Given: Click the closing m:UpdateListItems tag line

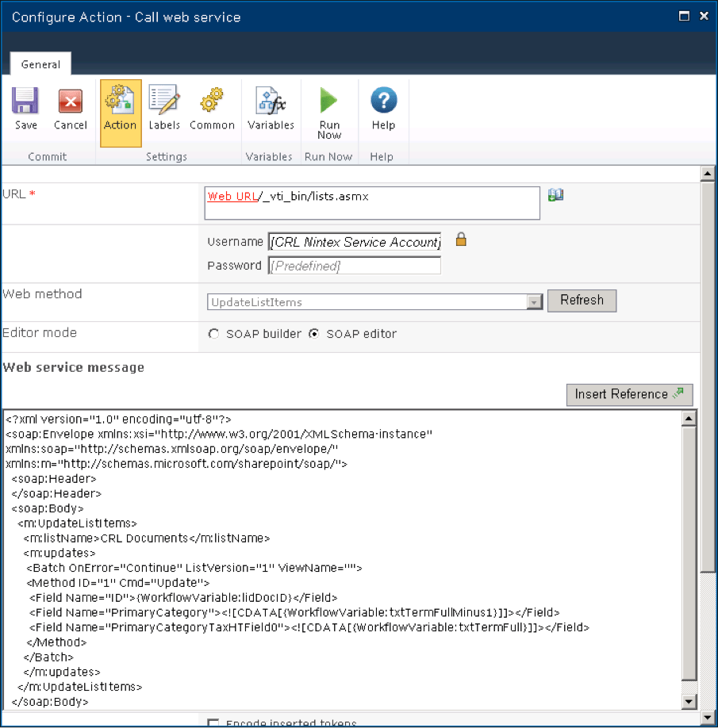Looking at the screenshot, I should pyautogui.click(x=80, y=687).
